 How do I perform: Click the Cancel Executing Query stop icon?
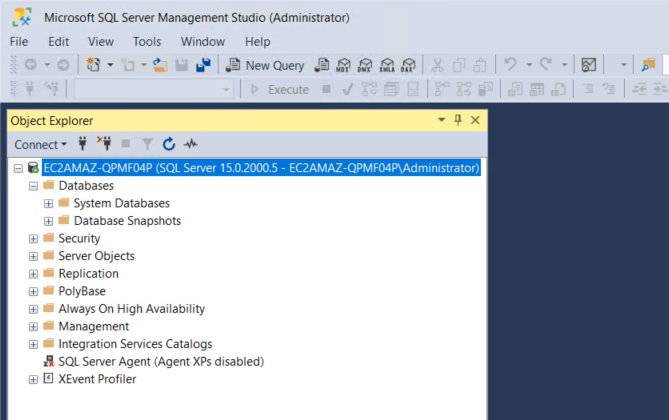click(326, 89)
